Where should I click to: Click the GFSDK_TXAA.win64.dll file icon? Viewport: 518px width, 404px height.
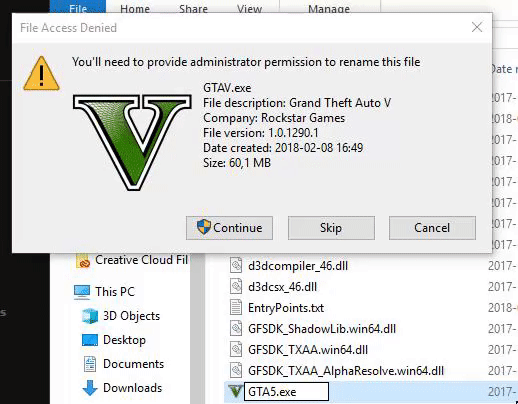point(236,349)
